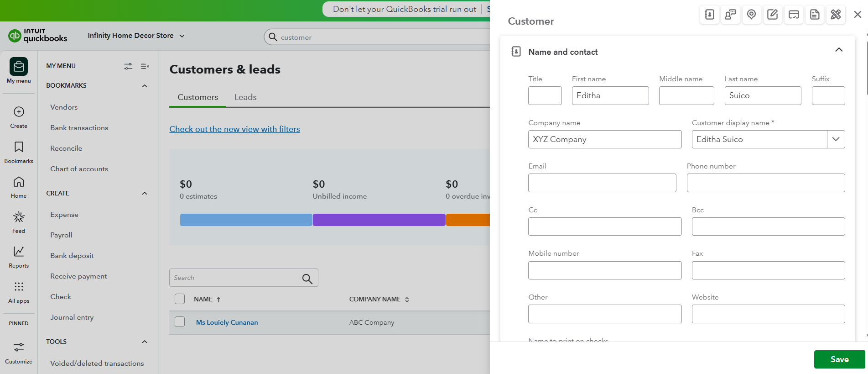Click the magnifier icon in customer list search
Image resolution: width=868 pixels, height=374 pixels.
307,279
